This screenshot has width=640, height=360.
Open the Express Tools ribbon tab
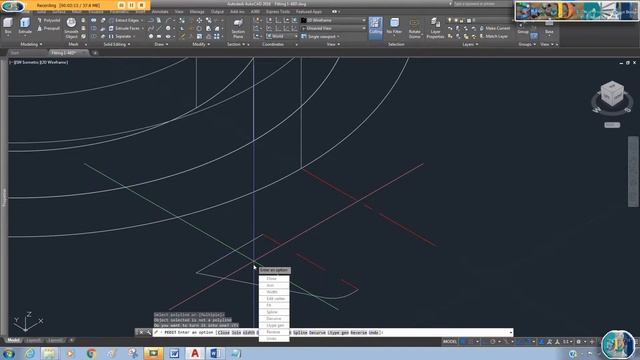(278, 12)
